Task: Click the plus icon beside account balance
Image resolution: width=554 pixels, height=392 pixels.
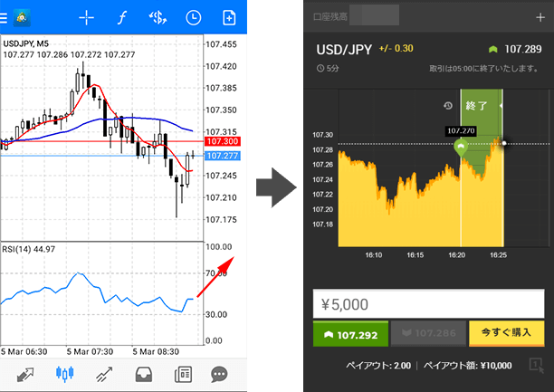Action: click(x=540, y=17)
